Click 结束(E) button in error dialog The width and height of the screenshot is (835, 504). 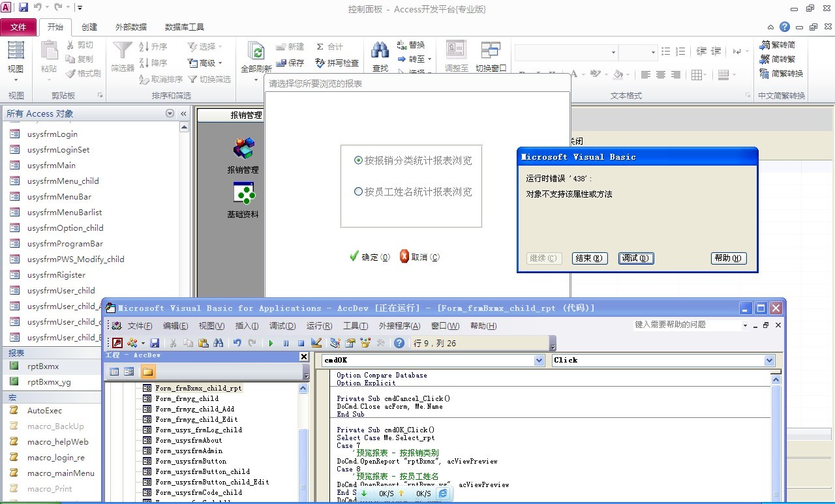590,258
